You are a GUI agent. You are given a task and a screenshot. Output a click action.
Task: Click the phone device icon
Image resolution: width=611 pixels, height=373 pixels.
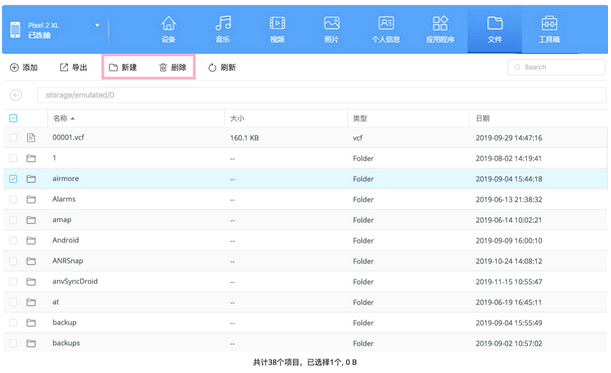click(15, 30)
